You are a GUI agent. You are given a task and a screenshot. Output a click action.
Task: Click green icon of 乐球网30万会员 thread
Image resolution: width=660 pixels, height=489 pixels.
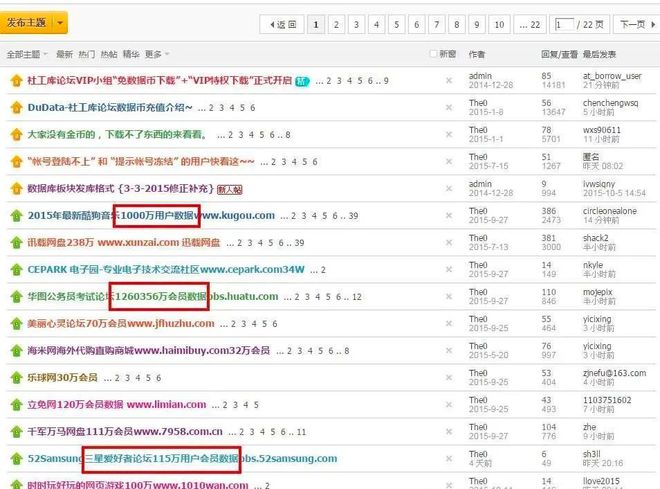pyautogui.click(x=16, y=378)
